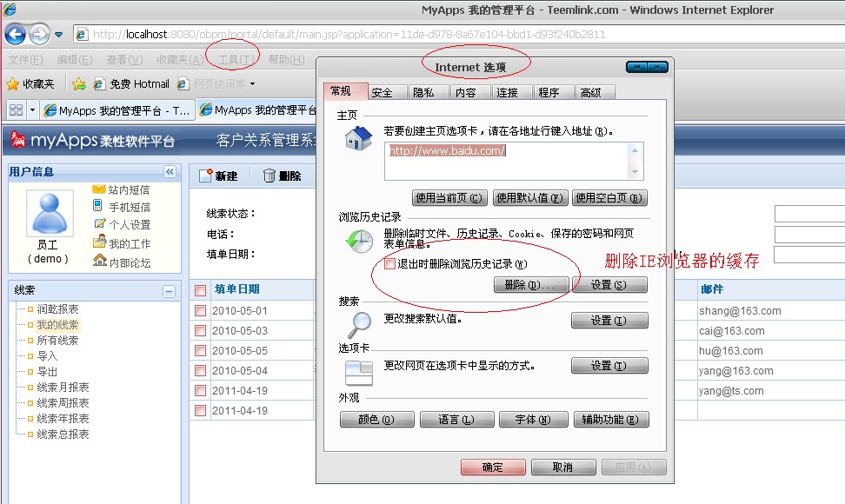The image size is (845, 504).
Task: Select 润乾报表 tree item
Action: [57, 309]
